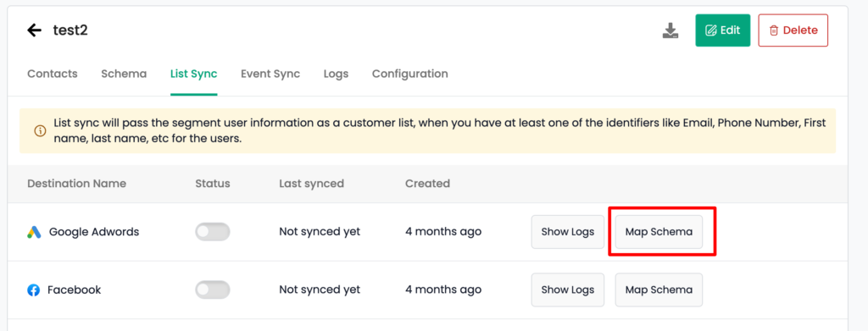
Task: Click the info icon in the yellow notice
Action: pos(40,131)
